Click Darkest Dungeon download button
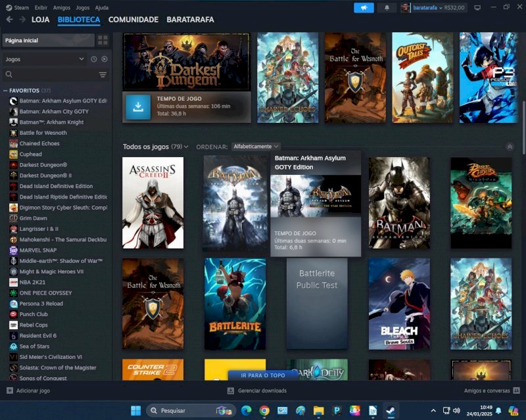The width and height of the screenshot is (526, 420). [138, 107]
